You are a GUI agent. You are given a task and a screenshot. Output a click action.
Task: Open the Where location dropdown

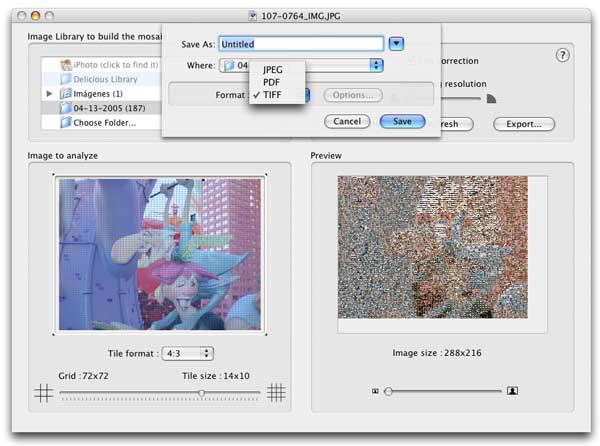pyautogui.click(x=376, y=65)
